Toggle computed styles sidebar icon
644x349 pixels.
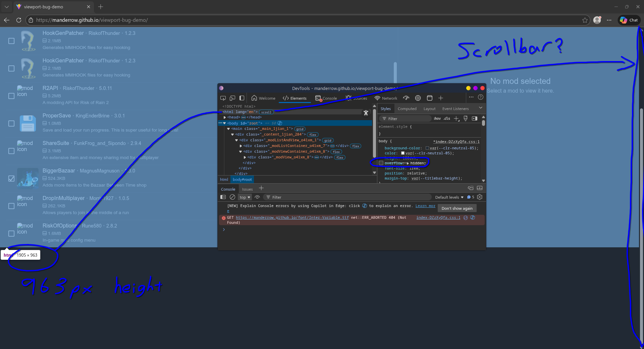[475, 118]
